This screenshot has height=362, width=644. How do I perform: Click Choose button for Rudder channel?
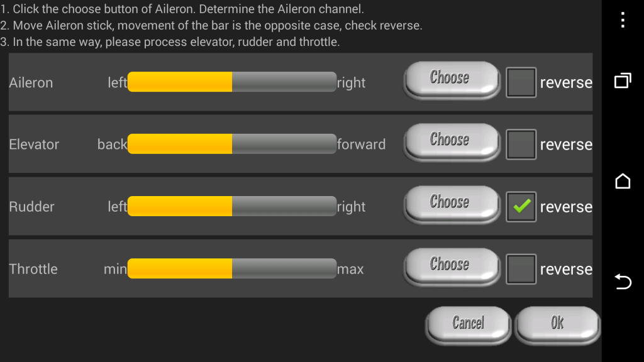point(452,204)
